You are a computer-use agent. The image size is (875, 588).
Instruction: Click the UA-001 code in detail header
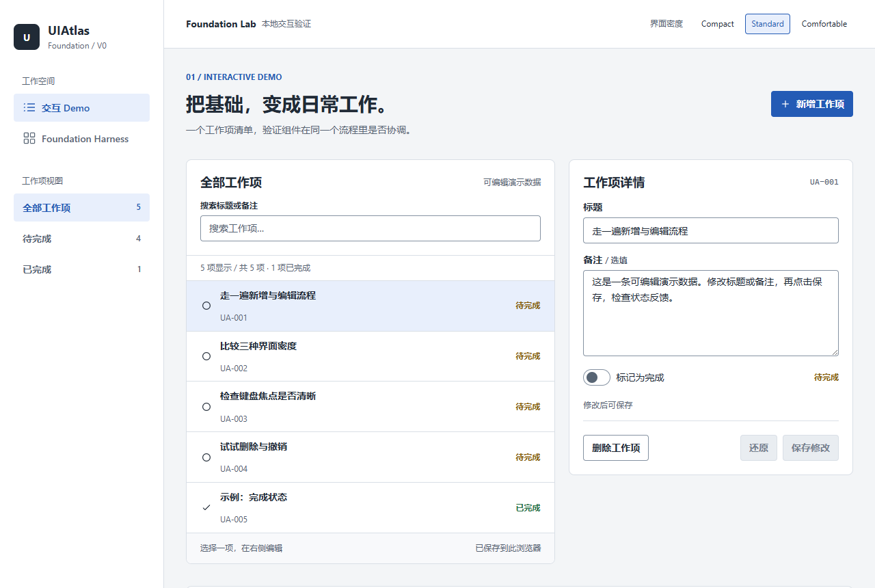[x=824, y=182]
